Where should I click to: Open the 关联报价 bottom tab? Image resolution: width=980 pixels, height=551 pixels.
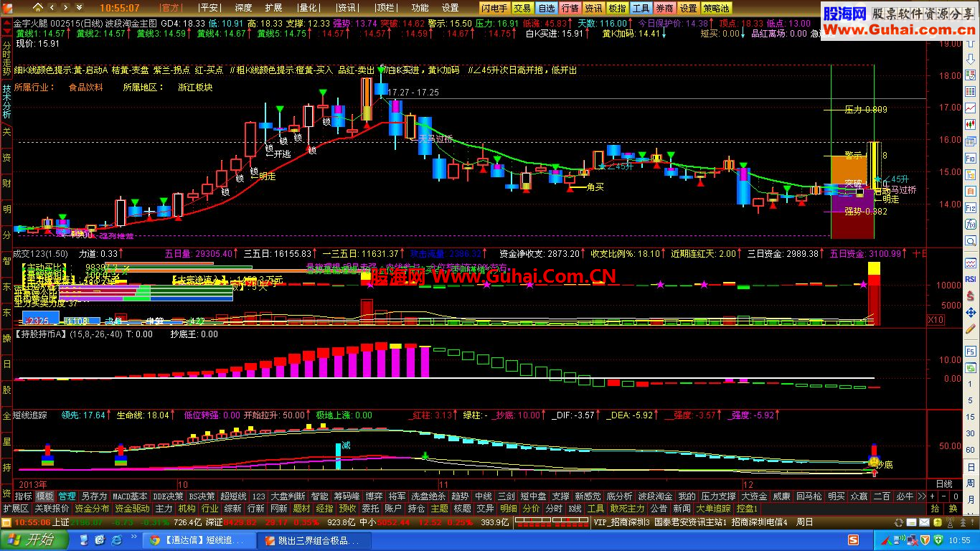pyautogui.click(x=52, y=508)
